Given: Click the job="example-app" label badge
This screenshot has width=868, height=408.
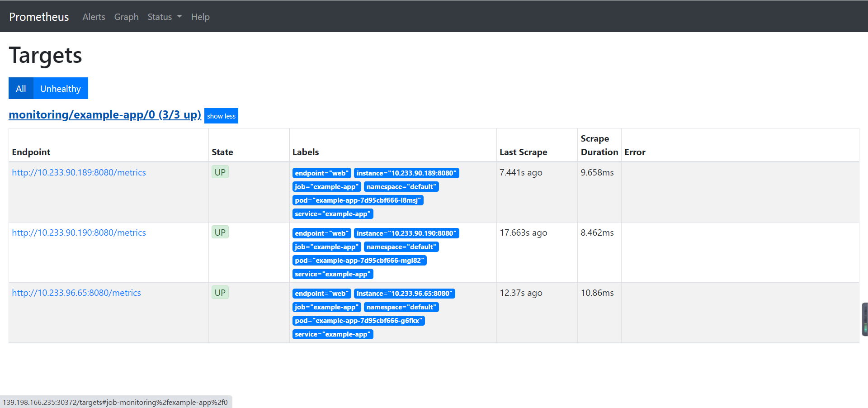Looking at the screenshot, I should tap(326, 186).
